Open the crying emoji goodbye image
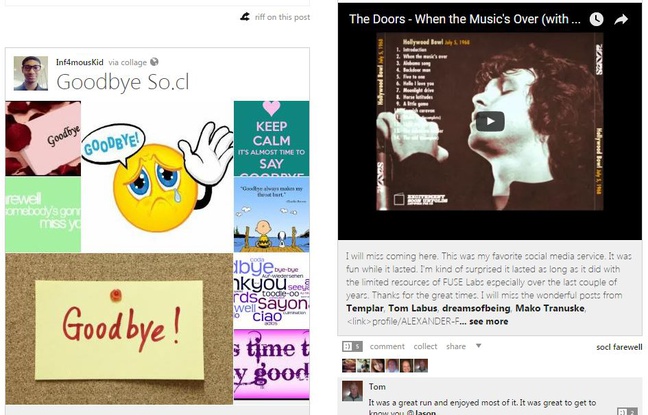This screenshot has height=415, width=648. click(157, 177)
